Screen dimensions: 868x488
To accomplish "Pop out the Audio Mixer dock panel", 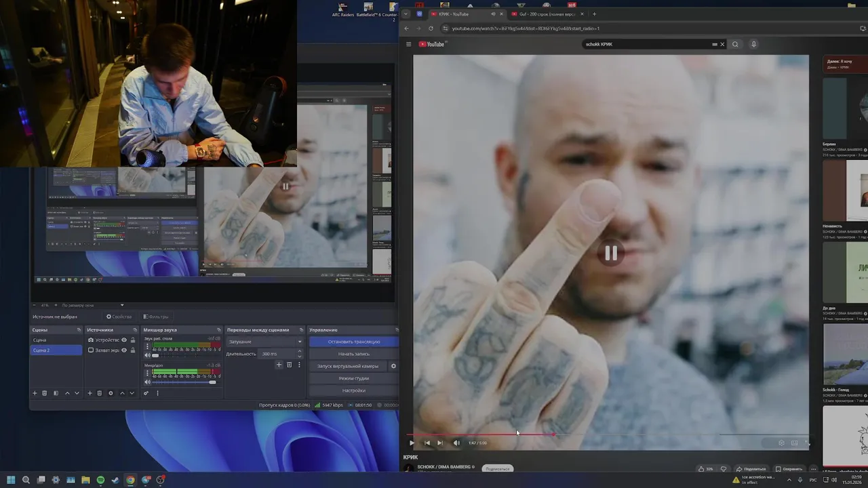I will [x=219, y=330].
